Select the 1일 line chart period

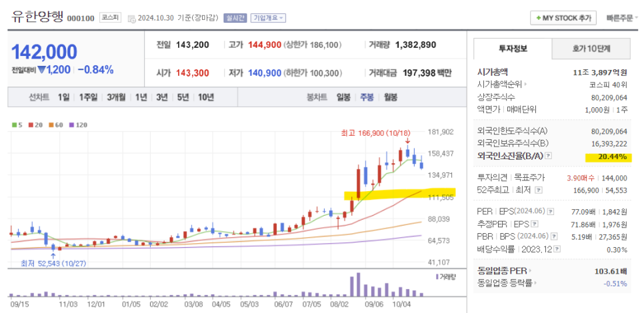click(63, 97)
